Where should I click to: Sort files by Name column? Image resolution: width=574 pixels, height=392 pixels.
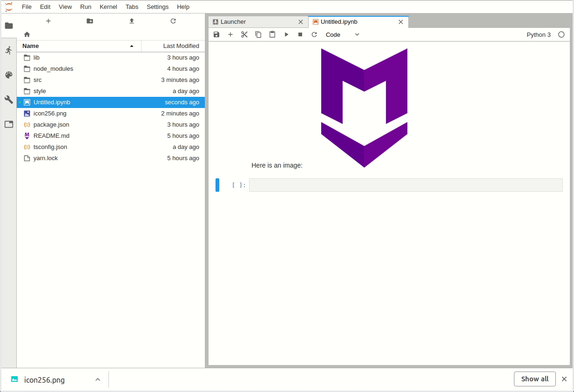click(79, 46)
